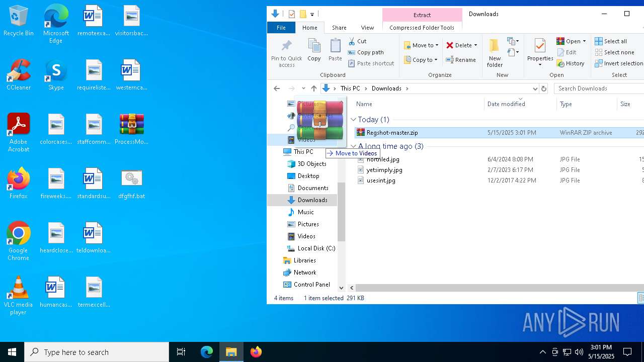Refresh the Downloads folder view
Image resolution: width=644 pixels, height=362 pixels.
543,88
